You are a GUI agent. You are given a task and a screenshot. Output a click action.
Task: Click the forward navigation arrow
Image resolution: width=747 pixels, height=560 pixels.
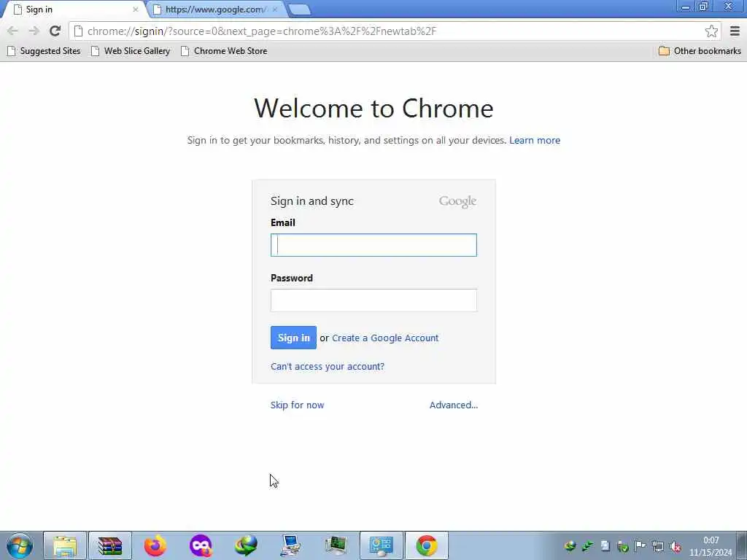click(34, 31)
